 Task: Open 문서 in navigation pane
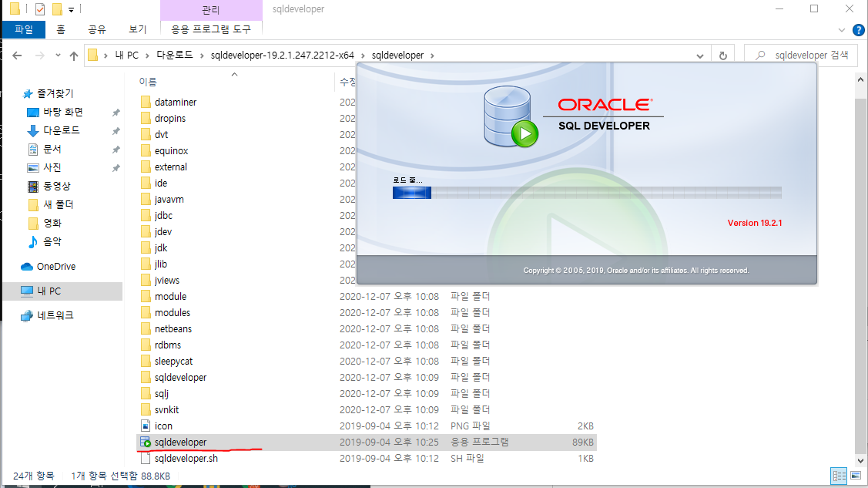pos(52,149)
